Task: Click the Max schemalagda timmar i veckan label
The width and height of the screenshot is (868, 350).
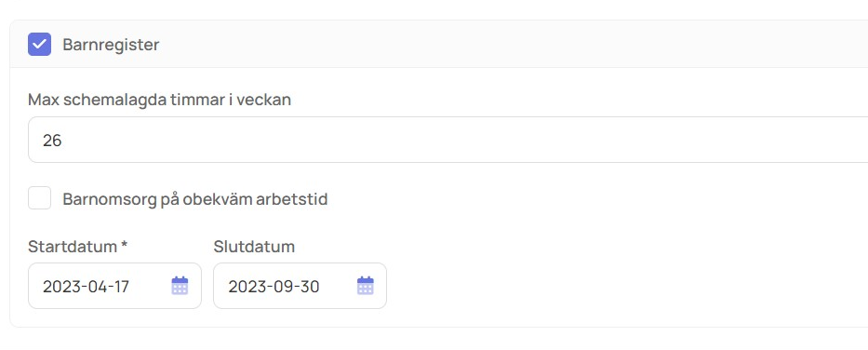Action: click(159, 100)
